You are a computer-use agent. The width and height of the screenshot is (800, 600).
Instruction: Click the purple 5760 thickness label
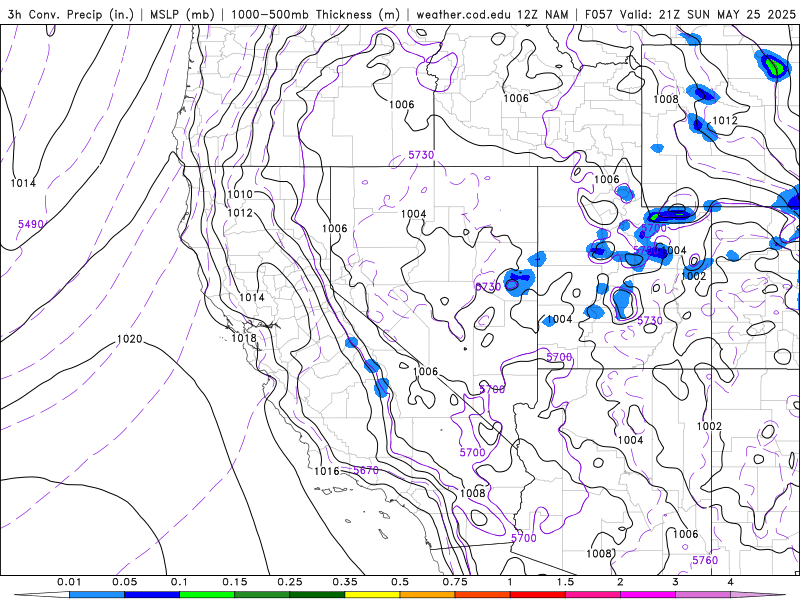point(705,560)
